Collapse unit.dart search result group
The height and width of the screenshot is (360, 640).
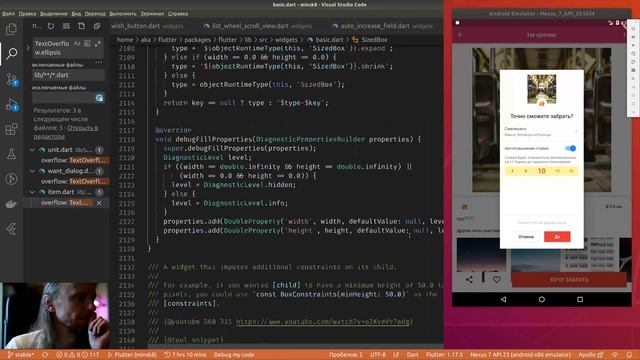pos(32,150)
